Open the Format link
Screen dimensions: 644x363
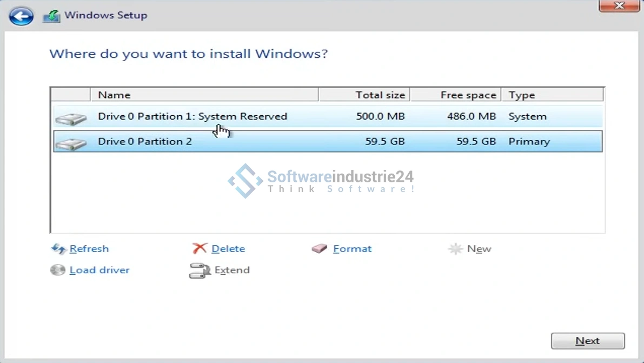coord(352,249)
